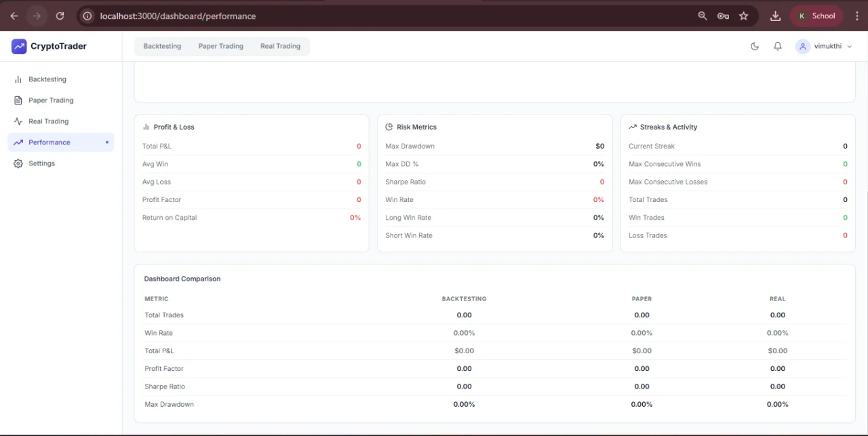Click the Profit & Loss card title
This screenshot has height=436, width=868.
click(174, 127)
